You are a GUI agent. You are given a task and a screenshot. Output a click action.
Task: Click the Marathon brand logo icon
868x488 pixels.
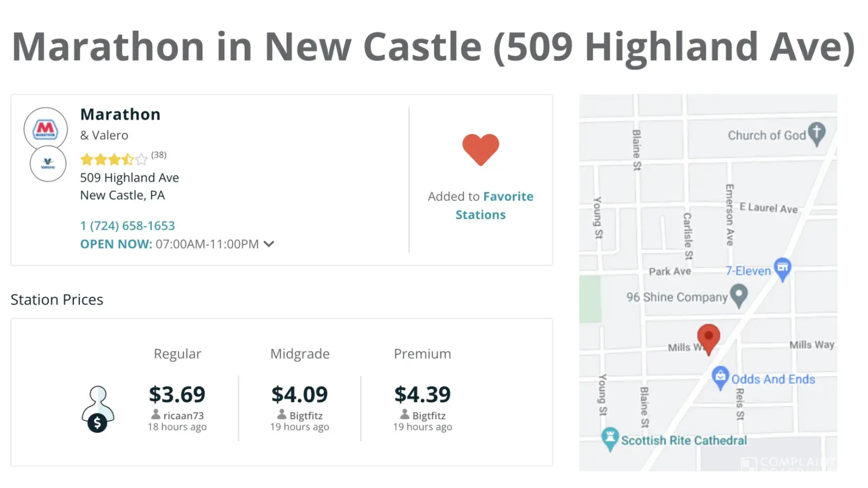point(45,129)
